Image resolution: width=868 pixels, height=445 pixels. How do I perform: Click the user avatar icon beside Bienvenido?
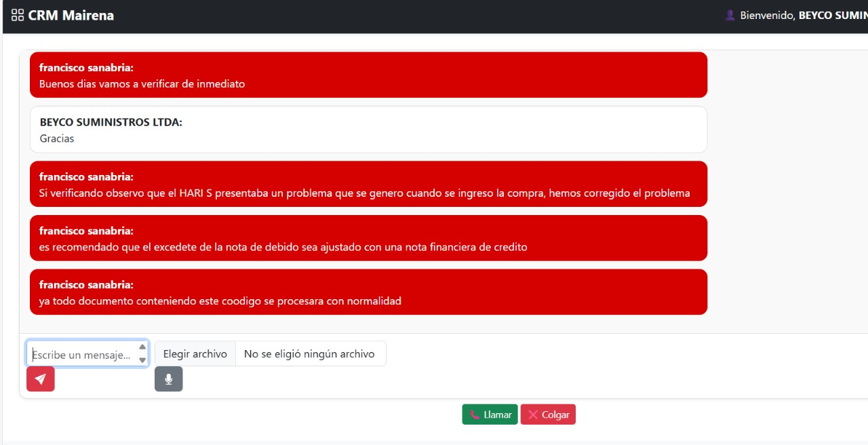730,15
